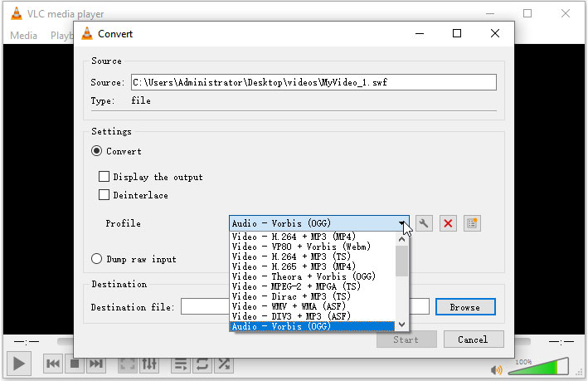The width and height of the screenshot is (588, 381).
Task: Choose Video - H.264 + MP3 (MP4) profile
Action: (x=312, y=237)
